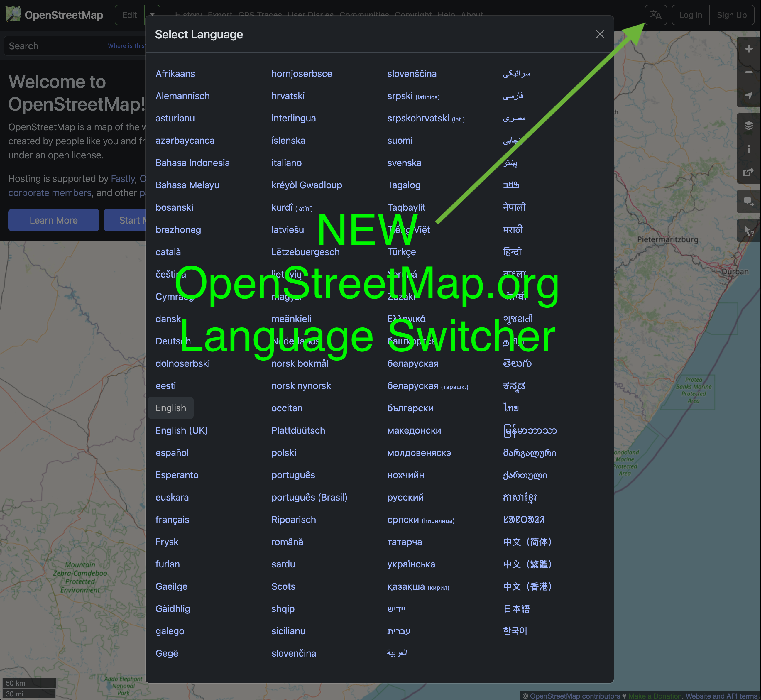Click the OpenStreetMap logo
Image resolution: width=761 pixels, height=700 pixels.
54,15
